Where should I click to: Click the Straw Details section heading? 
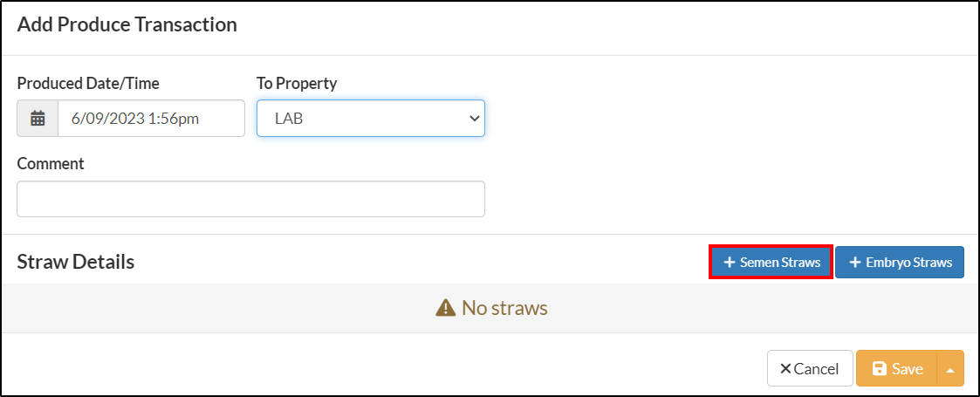click(76, 262)
